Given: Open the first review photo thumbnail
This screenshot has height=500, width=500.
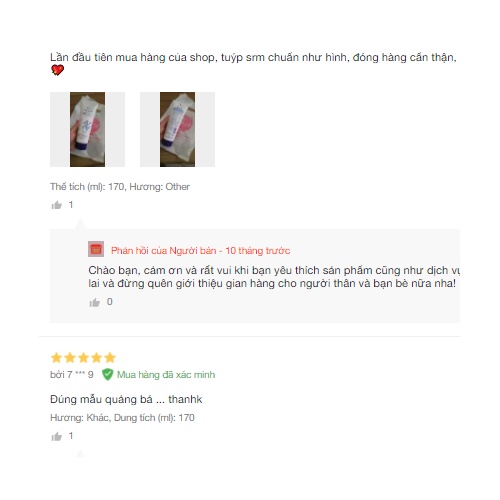Looking at the screenshot, I should [87, 129].
